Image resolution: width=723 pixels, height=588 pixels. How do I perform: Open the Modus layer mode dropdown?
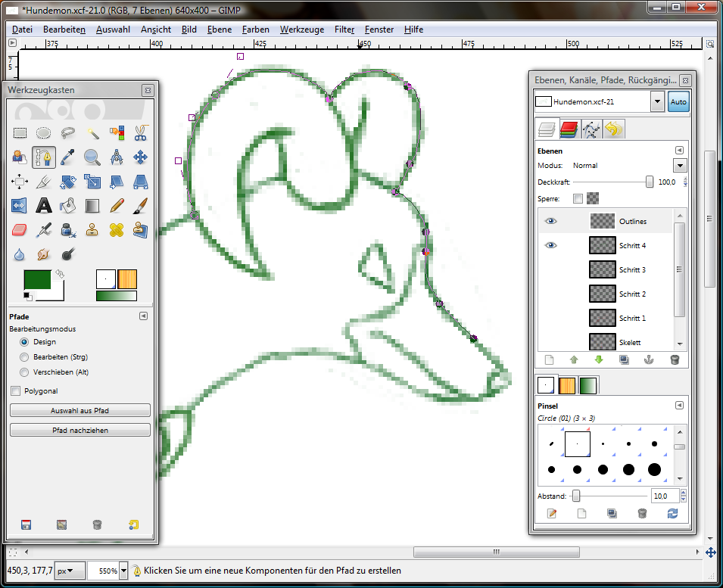680,166
